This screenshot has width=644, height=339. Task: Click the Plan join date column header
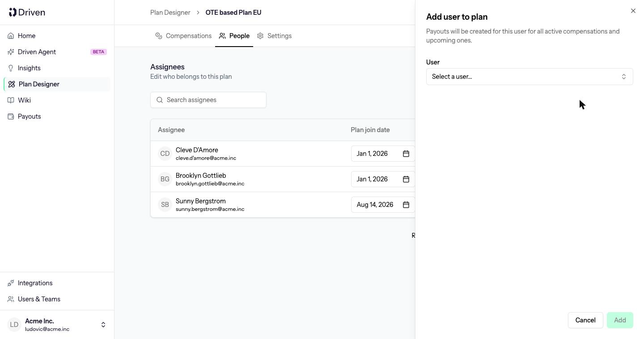click(370, 130)
